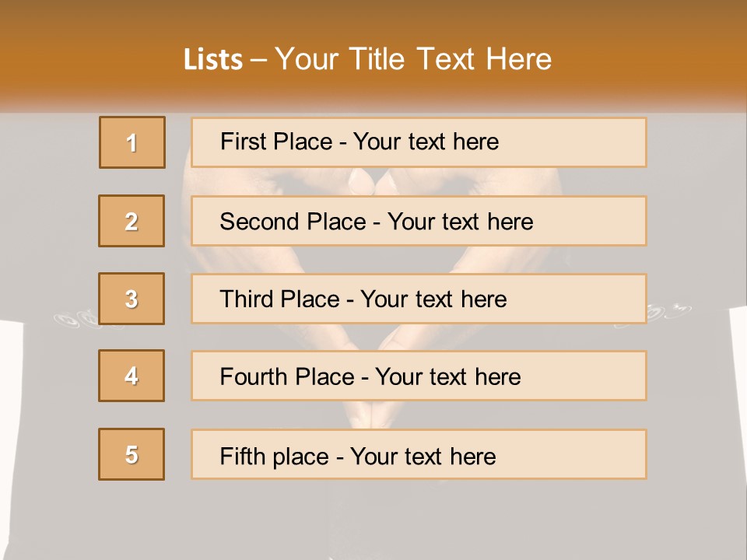This screenshot has width=747, height=560.
Task: Click the 'Third Place' text bar
Action: click(419, 299)
